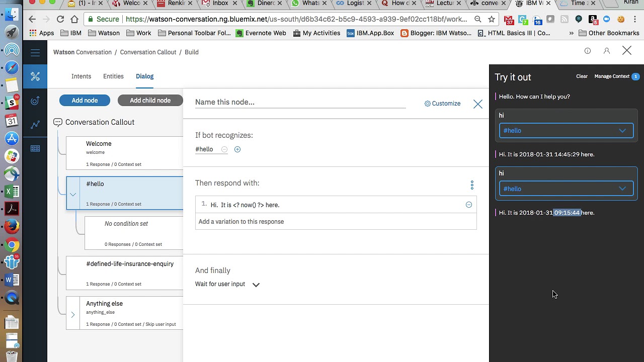Viewport: 644px width, 362px height.
Task: Open the credentials table sidebar icon
Action: tap(35, 148)
